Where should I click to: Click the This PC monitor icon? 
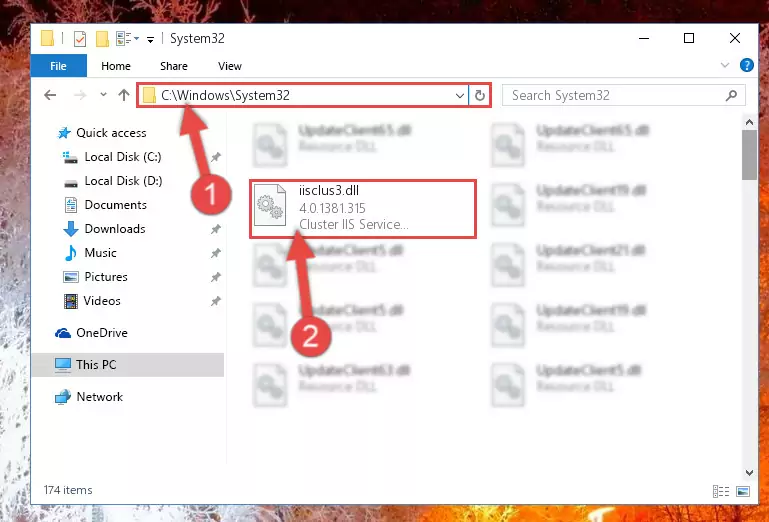[x=63, y=365]
